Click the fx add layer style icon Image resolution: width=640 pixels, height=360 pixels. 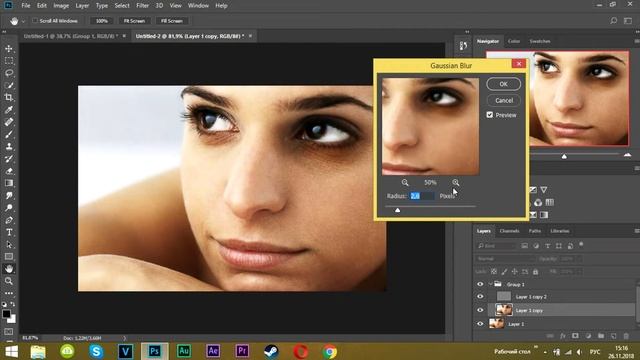(563, 336)
